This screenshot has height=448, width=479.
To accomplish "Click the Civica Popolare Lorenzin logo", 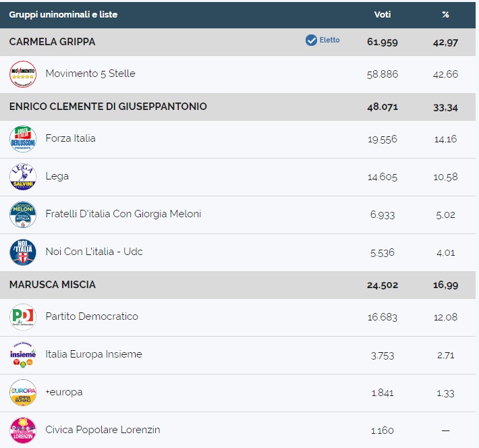I will (23, 430).
